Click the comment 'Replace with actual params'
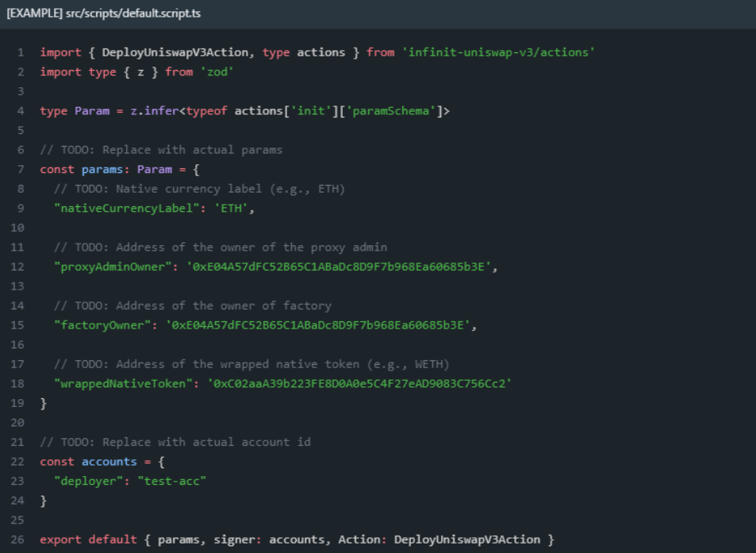 pyautogui.click(x=193, y=150)
